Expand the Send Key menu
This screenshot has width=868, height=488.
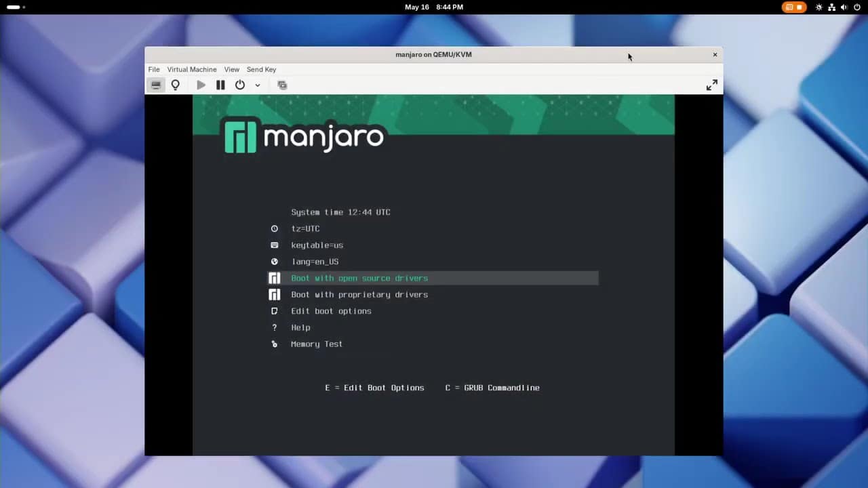tap(261, 69)
